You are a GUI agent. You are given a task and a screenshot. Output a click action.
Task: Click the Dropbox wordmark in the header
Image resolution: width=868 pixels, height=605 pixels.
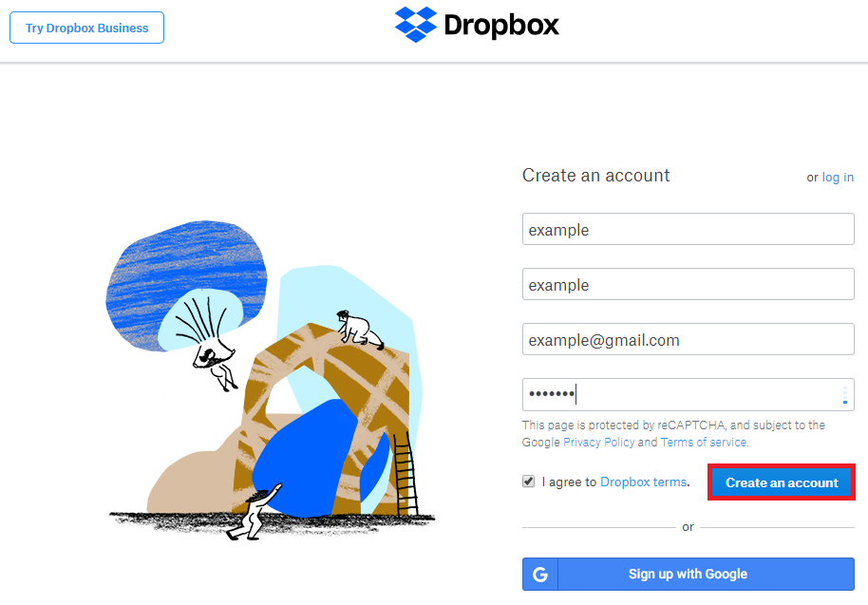[x=501, y=26]
